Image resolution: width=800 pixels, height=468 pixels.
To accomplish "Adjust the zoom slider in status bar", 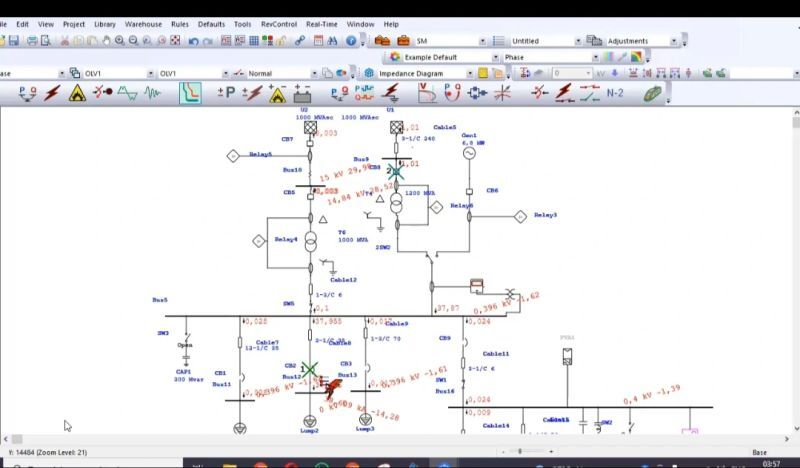I will click(x=521, y=451).
